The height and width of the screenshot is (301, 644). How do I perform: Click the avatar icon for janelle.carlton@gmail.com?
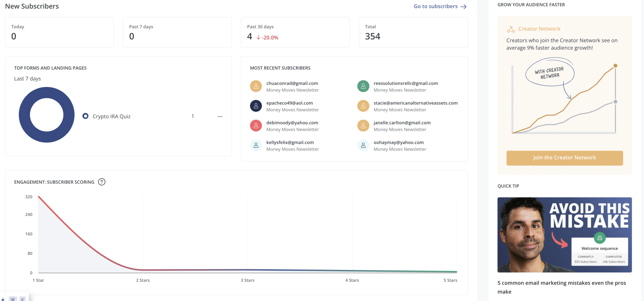tap(363, 126)
